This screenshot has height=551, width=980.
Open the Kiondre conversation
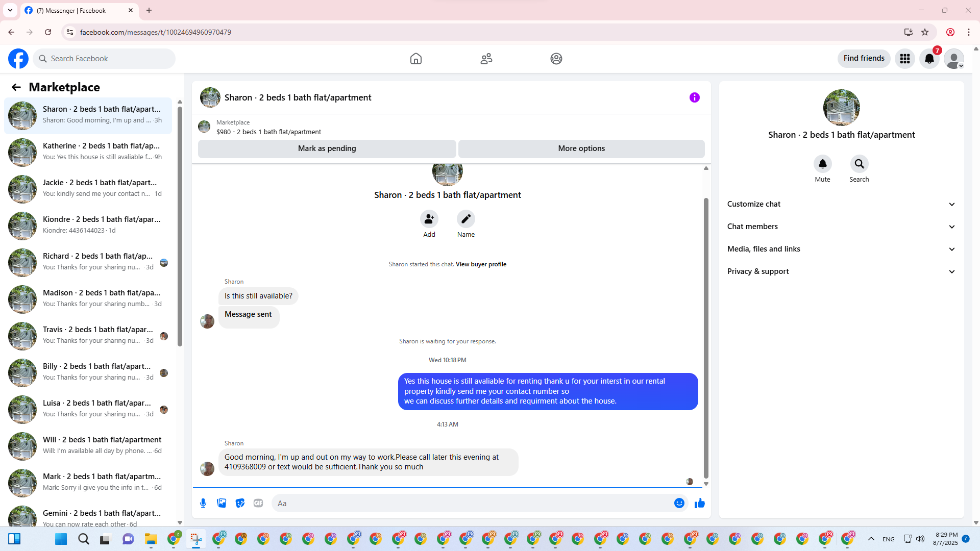tap(88, 225)
